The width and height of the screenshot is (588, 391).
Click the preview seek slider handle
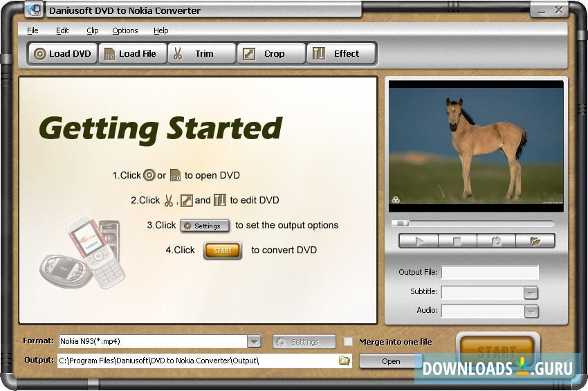[x=401, y=224]
